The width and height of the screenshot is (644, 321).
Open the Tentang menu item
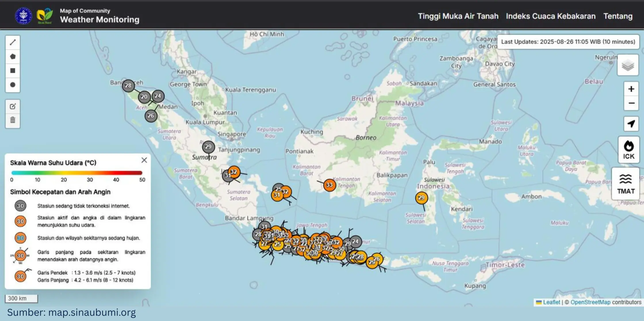point(618,16)
